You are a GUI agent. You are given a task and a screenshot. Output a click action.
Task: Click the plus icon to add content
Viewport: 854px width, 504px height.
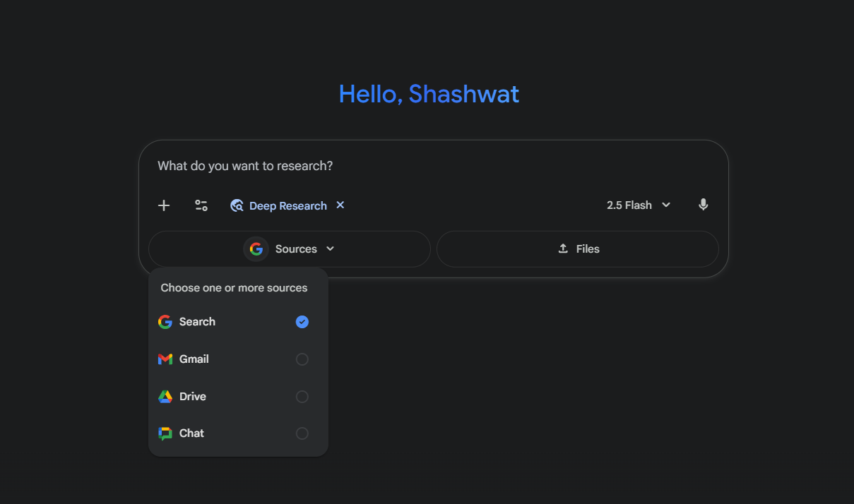tap(164, 205)
